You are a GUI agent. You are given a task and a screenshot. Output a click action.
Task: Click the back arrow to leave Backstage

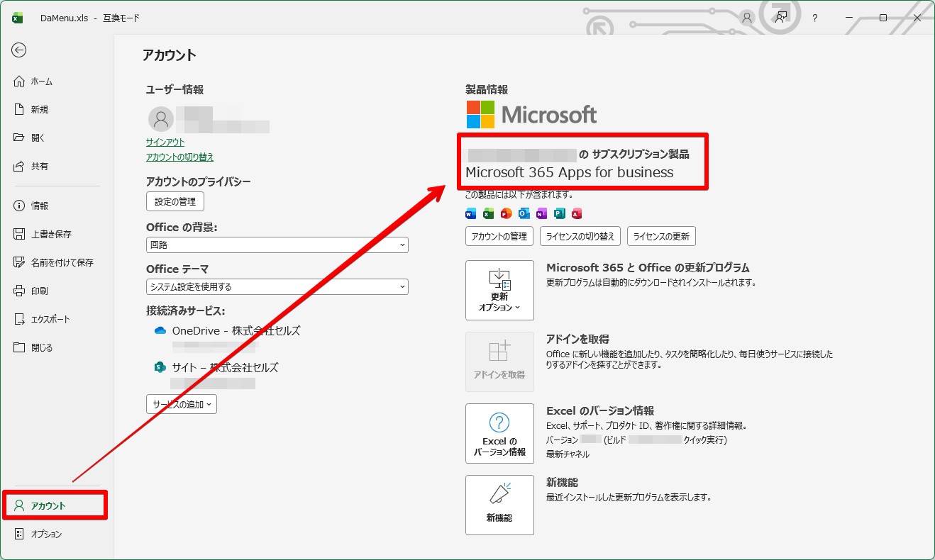click(19, 50)
